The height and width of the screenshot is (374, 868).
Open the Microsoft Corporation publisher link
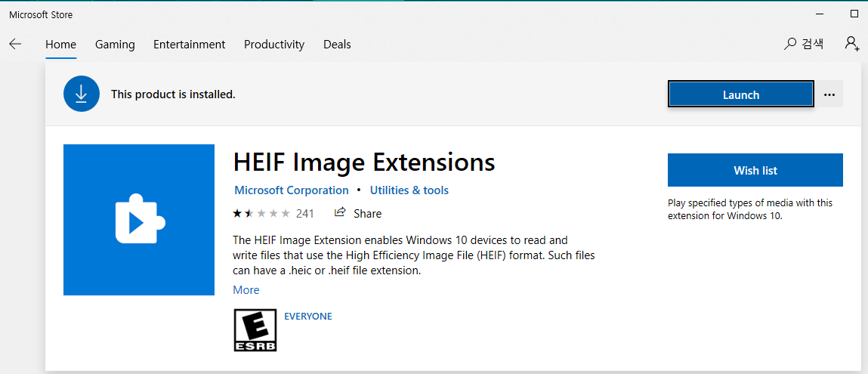pos(292,190)
